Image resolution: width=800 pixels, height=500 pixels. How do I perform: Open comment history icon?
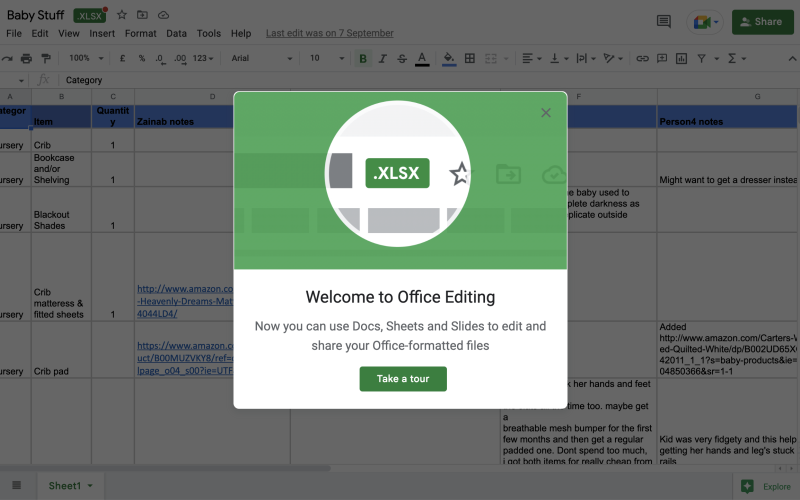click(663, 21)
